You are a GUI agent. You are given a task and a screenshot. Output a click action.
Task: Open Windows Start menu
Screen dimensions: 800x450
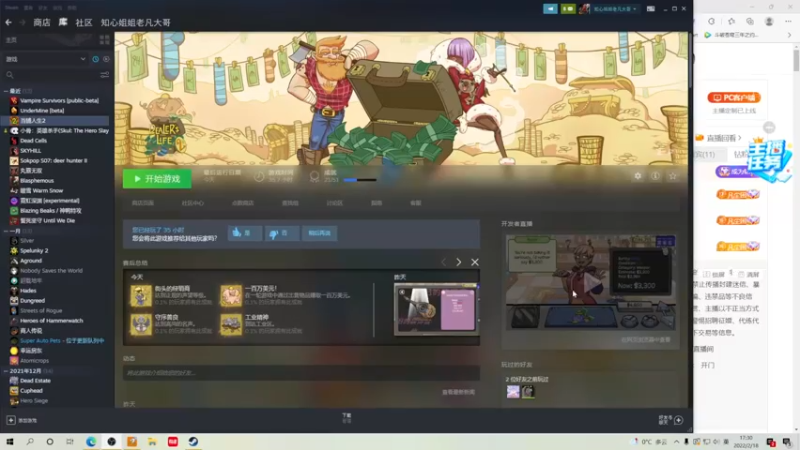coord(10,441)
